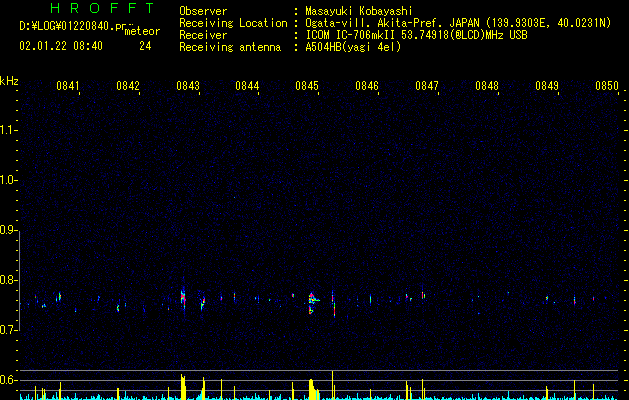Screen dimensions: 629x400
Task: Click the 0.9 kHz axis label
Action: pyautogui.click(x=9, y=230)
